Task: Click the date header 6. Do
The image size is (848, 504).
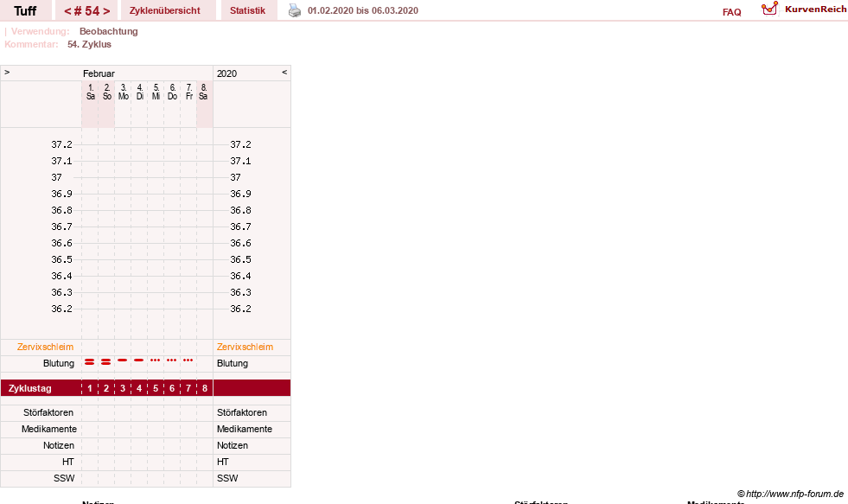Action: tap(173, 92)
